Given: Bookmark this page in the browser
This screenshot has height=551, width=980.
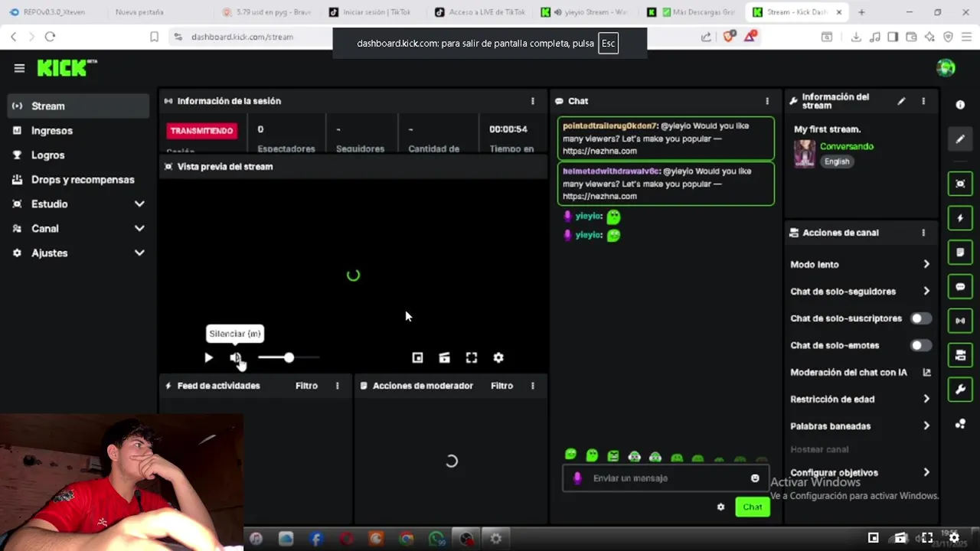Looking at the screenshot, I should (x=154, y=37).
